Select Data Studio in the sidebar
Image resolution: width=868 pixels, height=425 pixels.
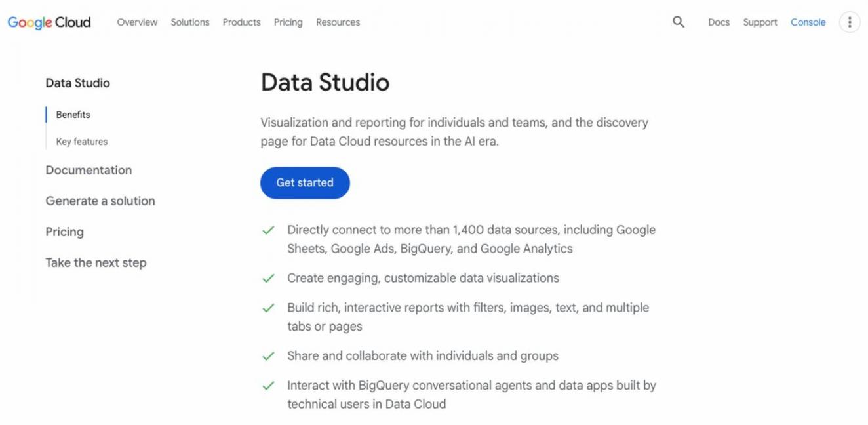coord(77,83)
